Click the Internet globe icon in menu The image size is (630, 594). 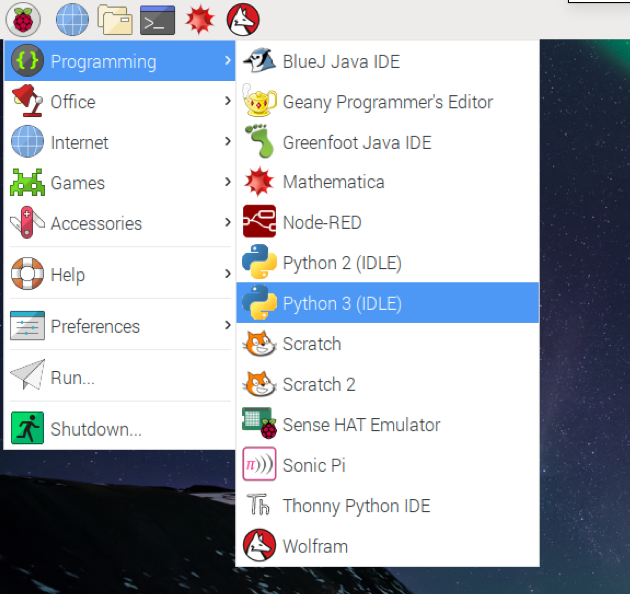[27, 141]
